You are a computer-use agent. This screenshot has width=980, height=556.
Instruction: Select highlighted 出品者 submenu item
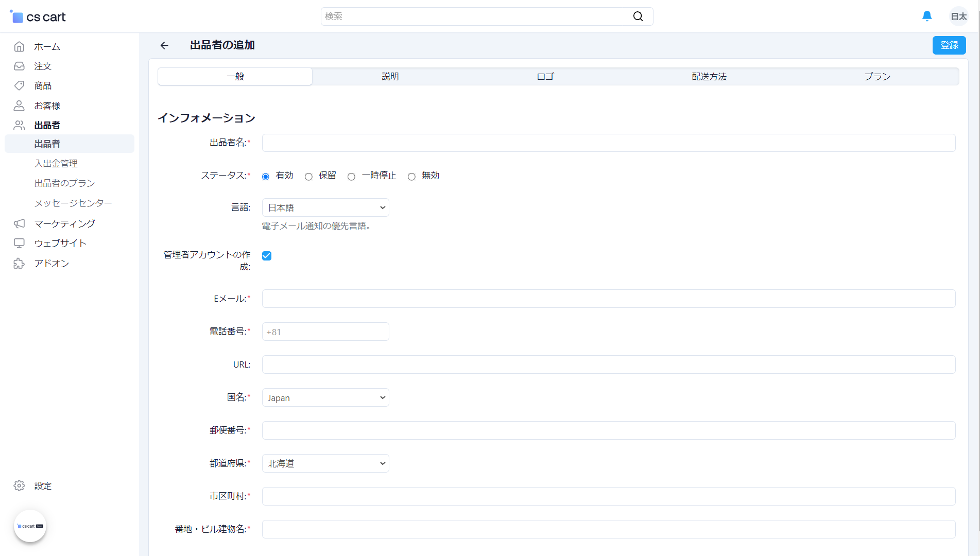click(x=70, y=144)
